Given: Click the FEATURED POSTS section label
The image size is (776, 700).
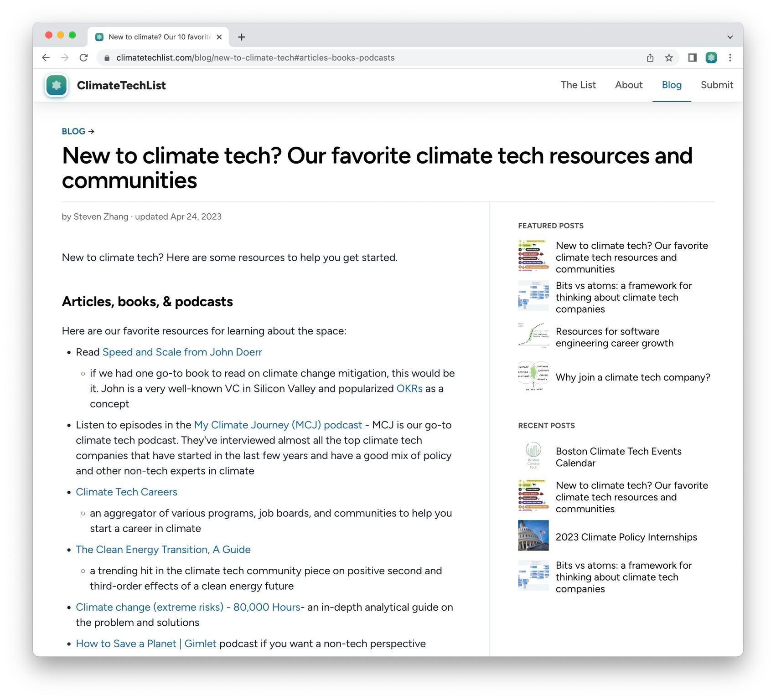Looking at the screenshot, I should 551,226.
